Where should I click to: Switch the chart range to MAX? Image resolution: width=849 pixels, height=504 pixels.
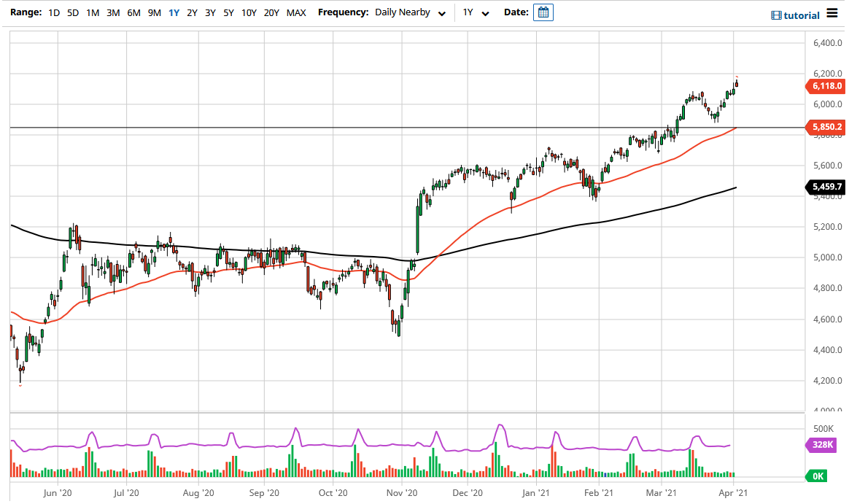pyautogui.click(x=296, y=12)
